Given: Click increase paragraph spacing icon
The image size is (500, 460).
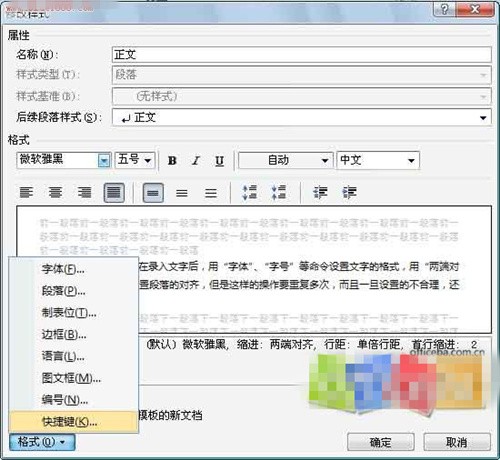Looking at the screenshot, I should [x=250, y=193].
